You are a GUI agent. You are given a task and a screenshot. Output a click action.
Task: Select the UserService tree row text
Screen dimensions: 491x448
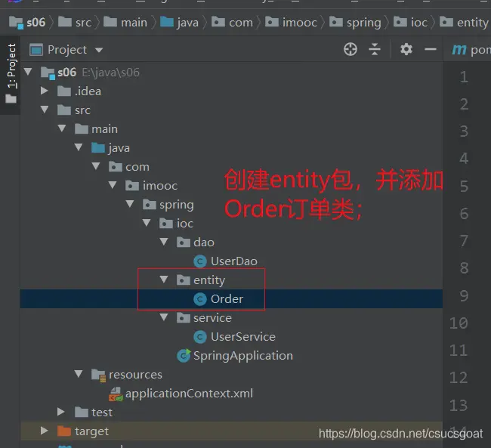tap(243, 337)
